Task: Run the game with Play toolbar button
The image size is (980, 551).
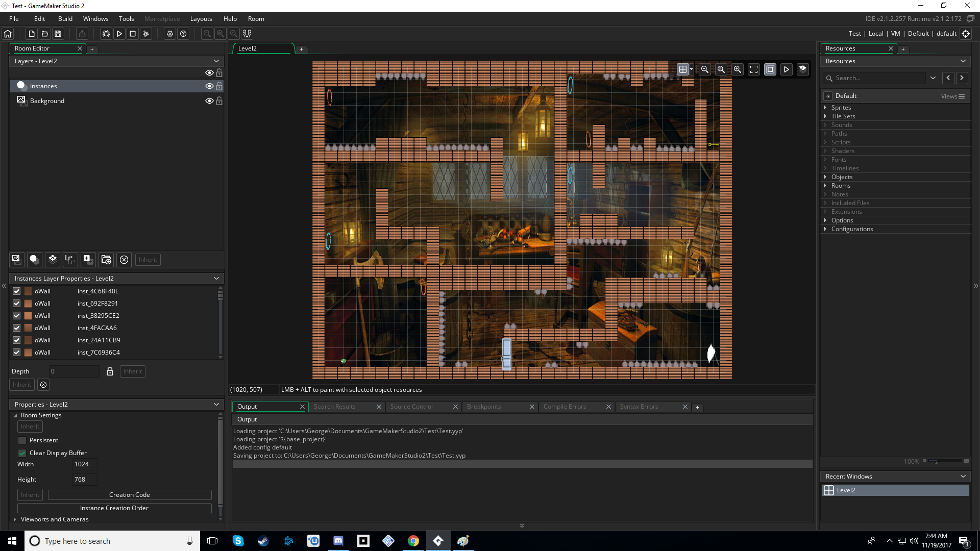Action: coord(119,34)
